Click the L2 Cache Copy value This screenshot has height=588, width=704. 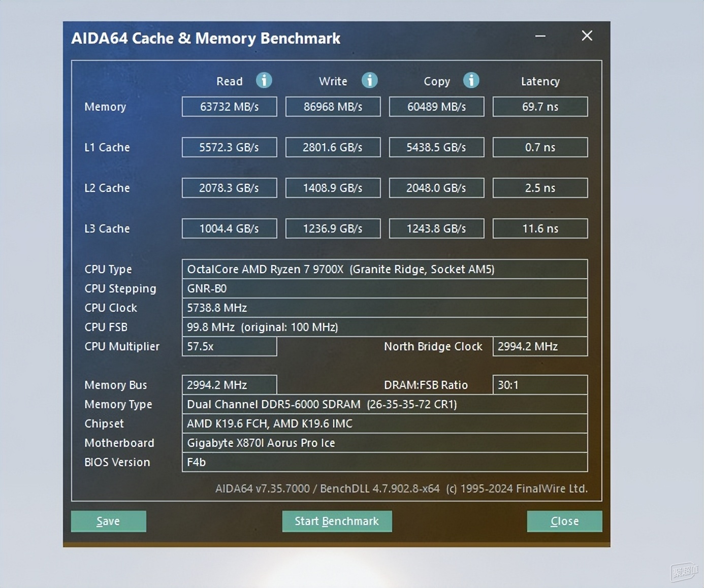click(x=437, y=188)
